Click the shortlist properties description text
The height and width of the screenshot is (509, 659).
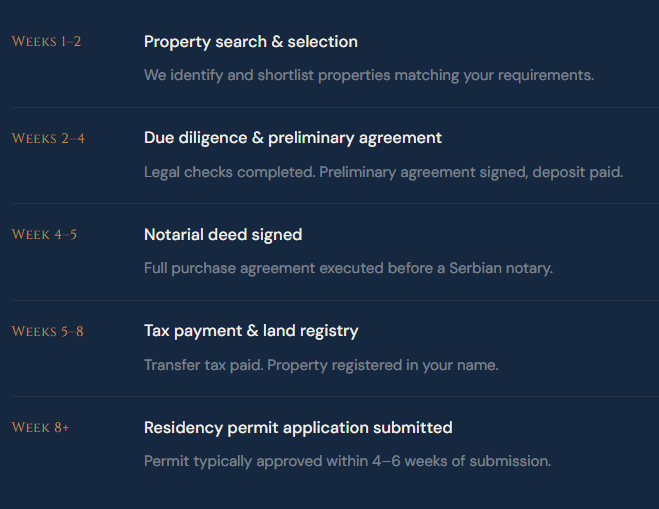point(368,75)
